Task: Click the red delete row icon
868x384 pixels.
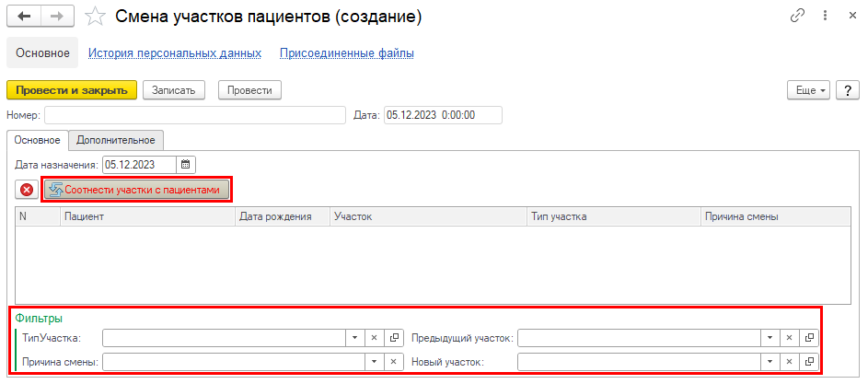Action: (x=28, y=190)
